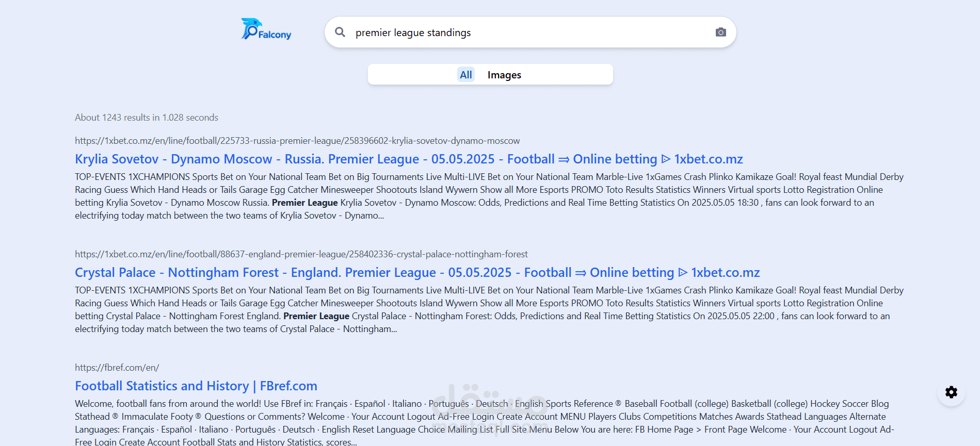Click the 1xbet russia-premier-league URL text
980x446 pixels.
pos(297,141)
